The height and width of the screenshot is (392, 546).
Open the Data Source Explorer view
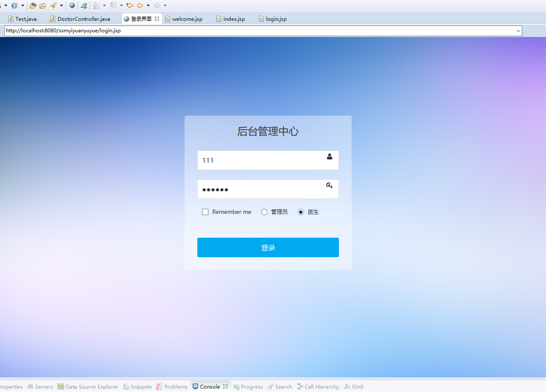click(92, 386)
